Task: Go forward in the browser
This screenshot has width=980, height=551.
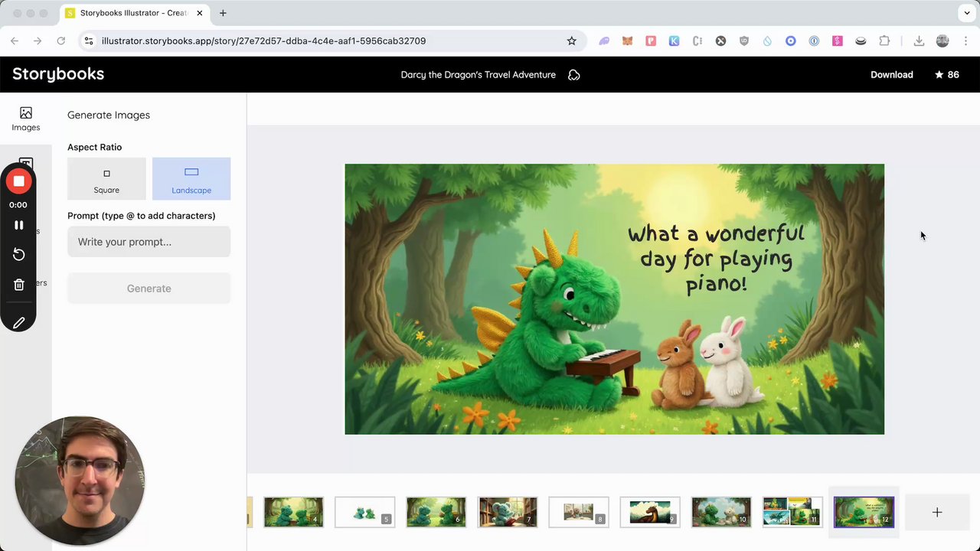Action: pyautogui.click(x=38, y=41)
